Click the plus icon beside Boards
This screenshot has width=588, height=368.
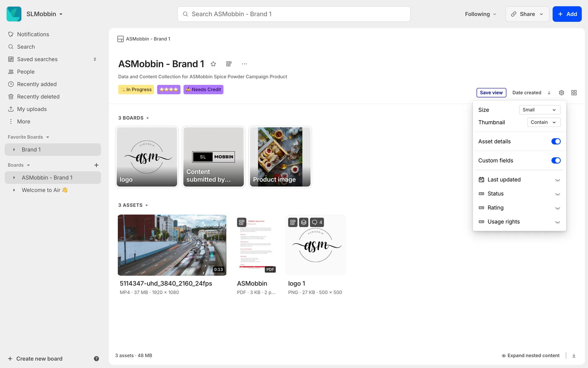point(96,165)
